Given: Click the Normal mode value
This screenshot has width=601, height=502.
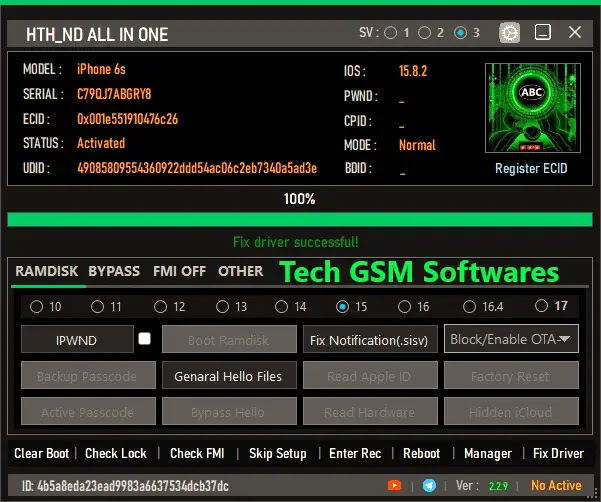Looking at the screenshot, I should 417,145.
